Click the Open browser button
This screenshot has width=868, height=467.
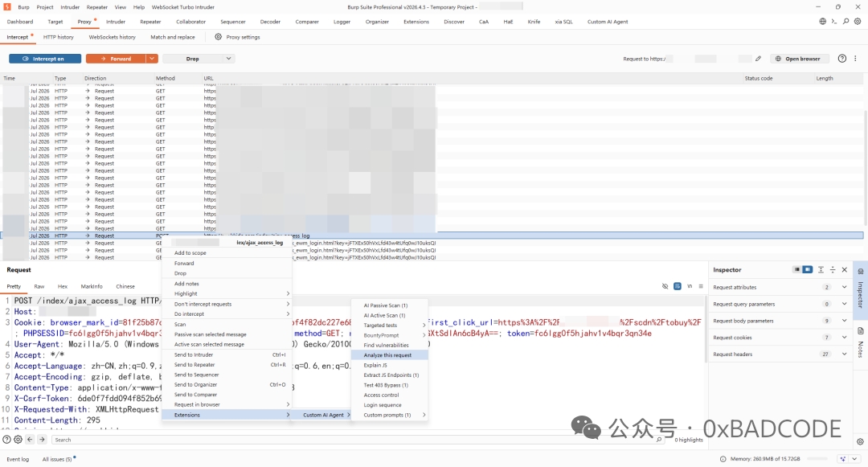click(798, 59)
